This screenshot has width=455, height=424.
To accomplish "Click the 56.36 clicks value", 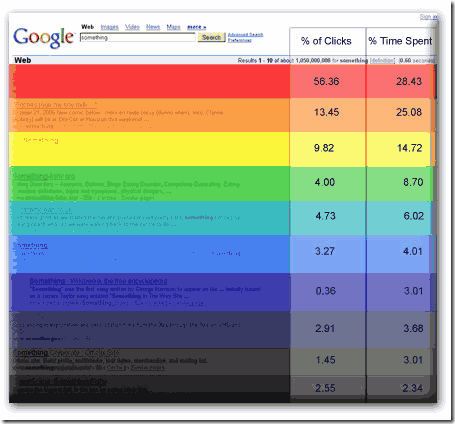I will [326, 81].
